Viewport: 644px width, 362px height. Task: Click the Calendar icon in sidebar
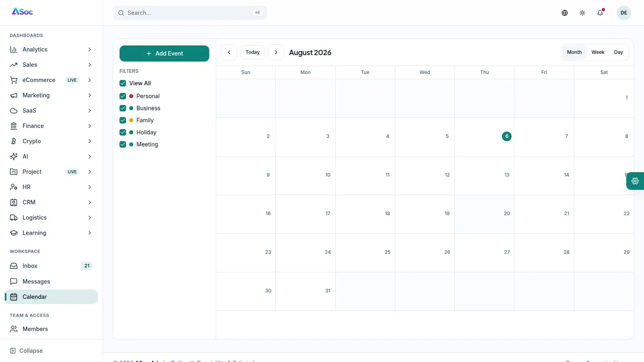coord(14,297)
